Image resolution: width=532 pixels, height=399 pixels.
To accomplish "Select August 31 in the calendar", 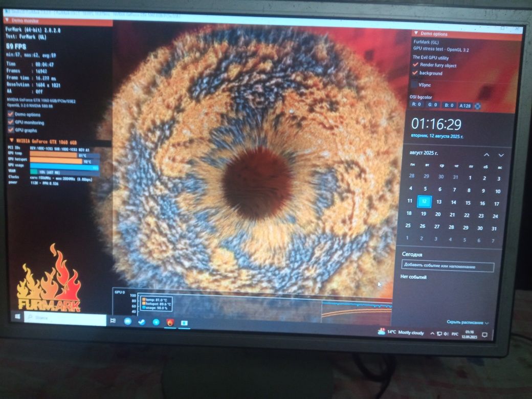I will [x=494, y=228].
